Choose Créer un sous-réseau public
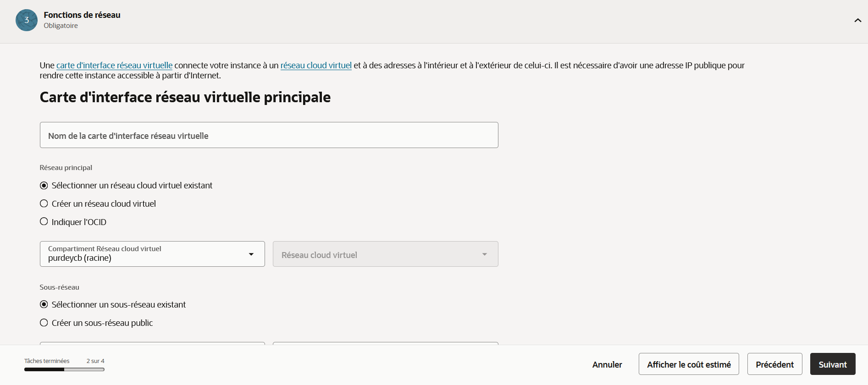 [x=44, y=323]
